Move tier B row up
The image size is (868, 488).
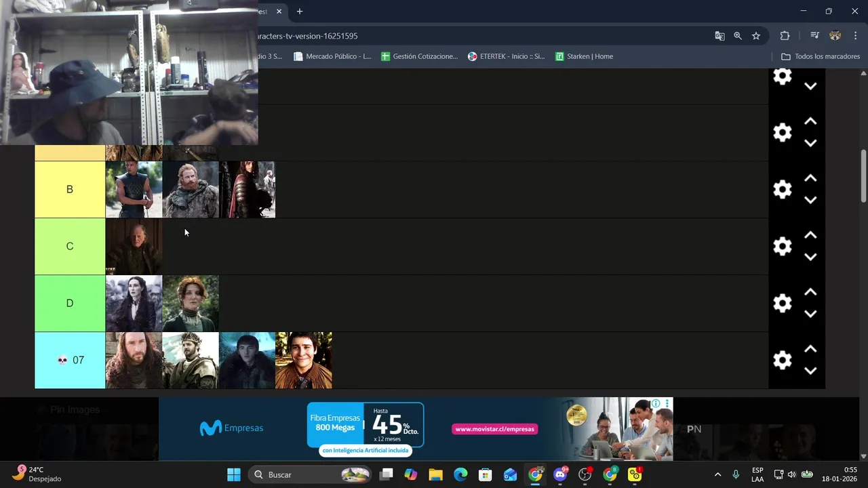(x=810, y=178)
